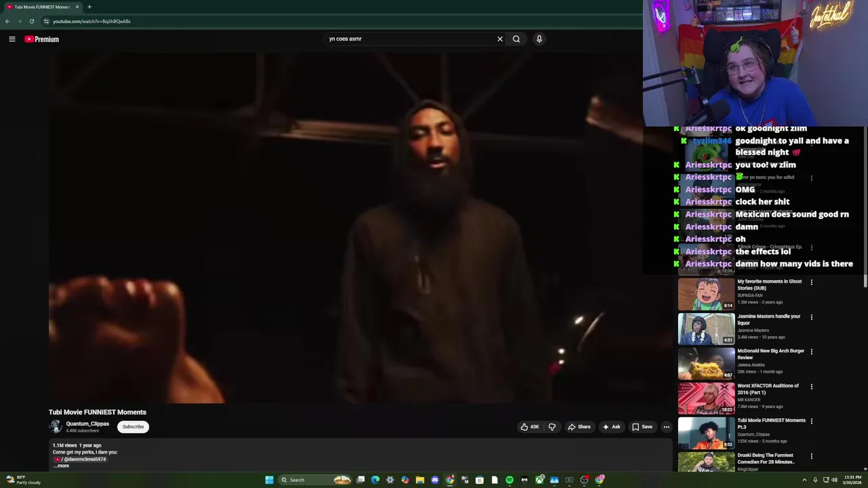Click the Ask button under the video
The height and width of the screenshot is (488, 868).
[x=611, y=427]
